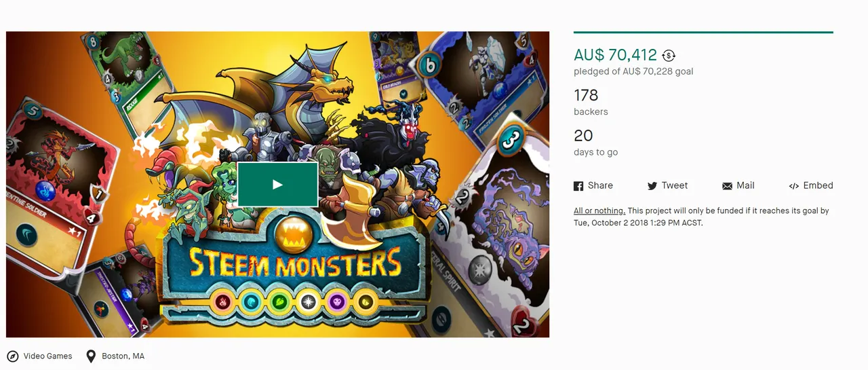
Task: Click the Embed code brackets icon
Action: pyautogui.click(x=794, y=186)
